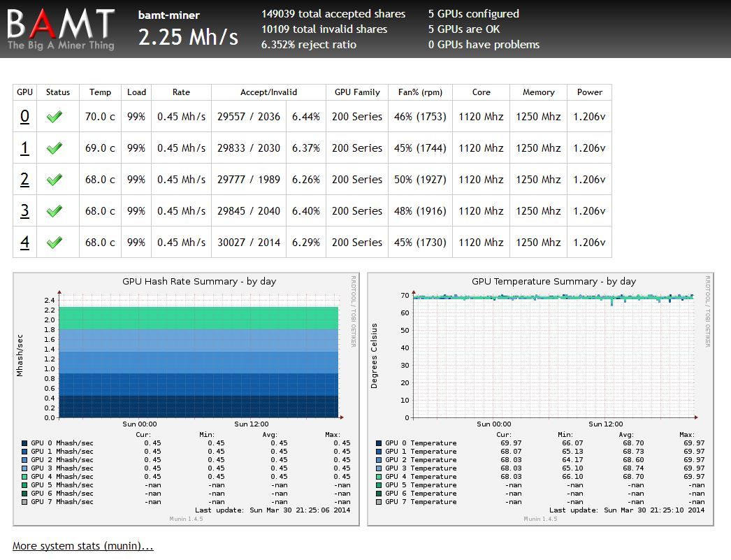Screen dimensions: 731x560
Task: Click the Temp column header
Action: click(100, 92)
